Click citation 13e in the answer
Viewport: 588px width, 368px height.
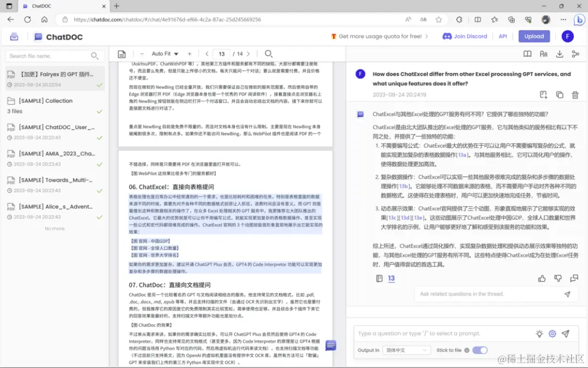pos(419,218)
